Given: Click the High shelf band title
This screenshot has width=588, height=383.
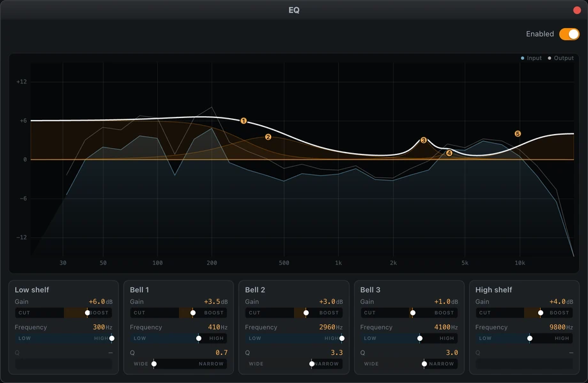Looking at the screenshot, I should [x=493, y=290].
